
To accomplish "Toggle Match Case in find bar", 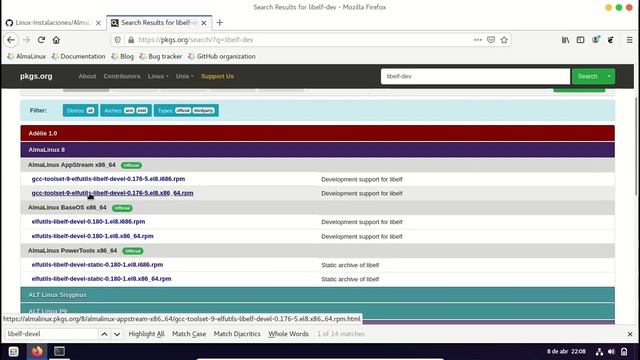I will pos(189,334).
